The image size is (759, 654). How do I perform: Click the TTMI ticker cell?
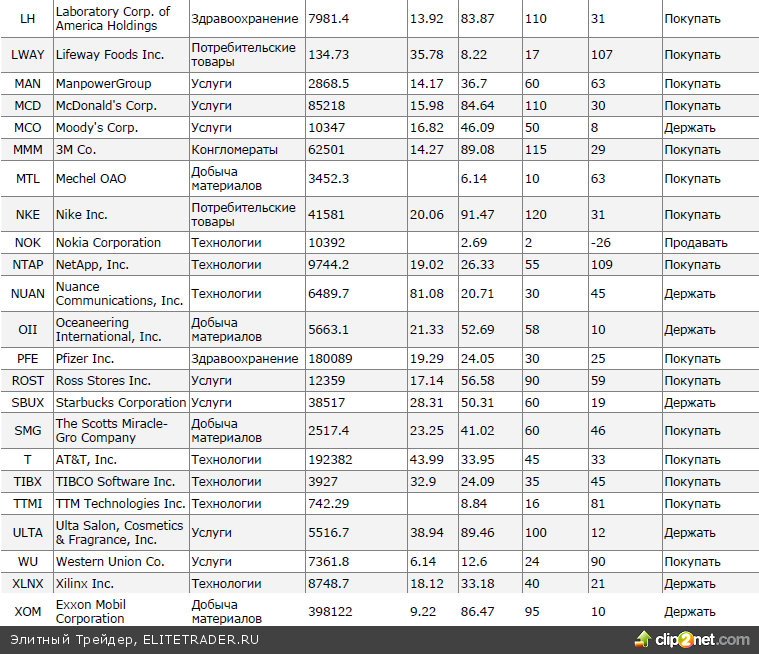tap(27, 504)
